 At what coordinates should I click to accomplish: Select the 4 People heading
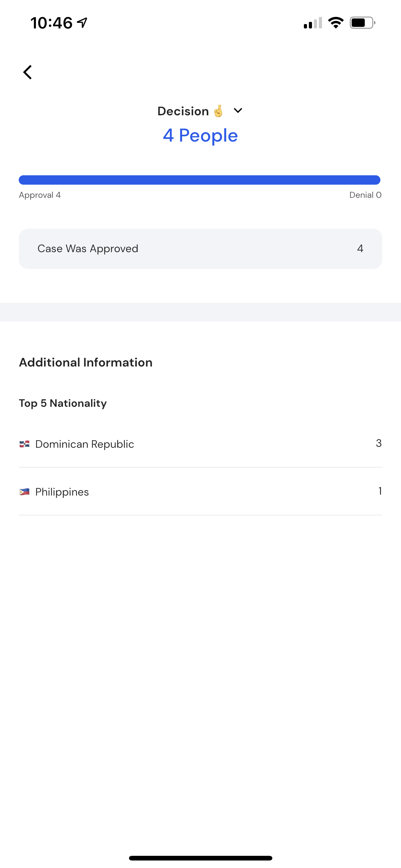coord(200,136)
